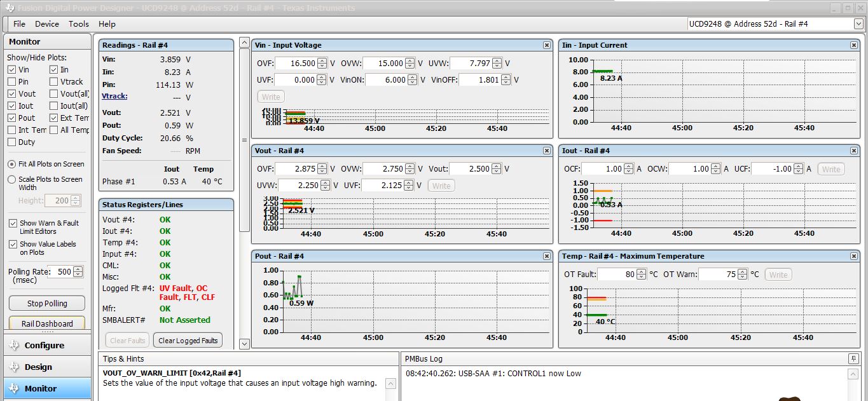This screenshot has height=401, width=868.
Task: Click the Phase #1 readings row
Action: pos(163,182)
